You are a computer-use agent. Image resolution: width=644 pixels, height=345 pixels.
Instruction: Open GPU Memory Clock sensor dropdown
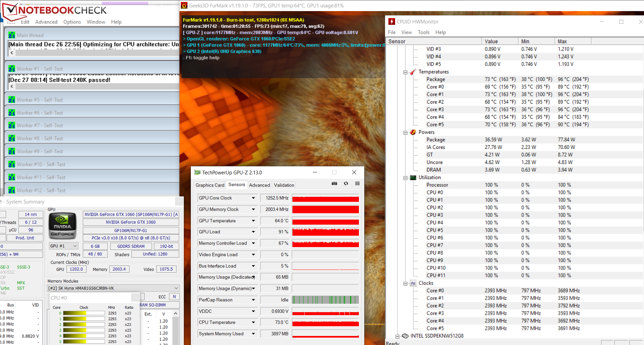pos(253,209)
